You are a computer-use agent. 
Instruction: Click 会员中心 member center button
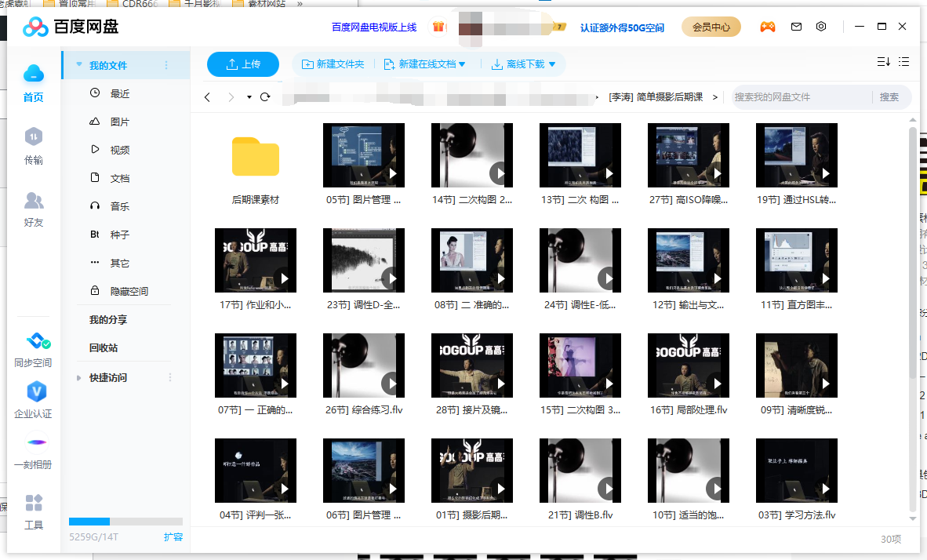711,27
